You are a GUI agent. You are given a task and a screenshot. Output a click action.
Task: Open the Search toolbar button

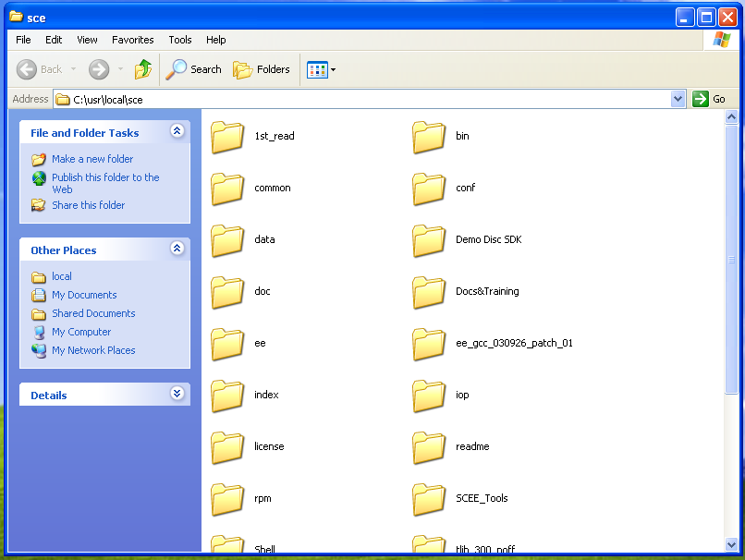pyautogui.click(x=193, y=69)
